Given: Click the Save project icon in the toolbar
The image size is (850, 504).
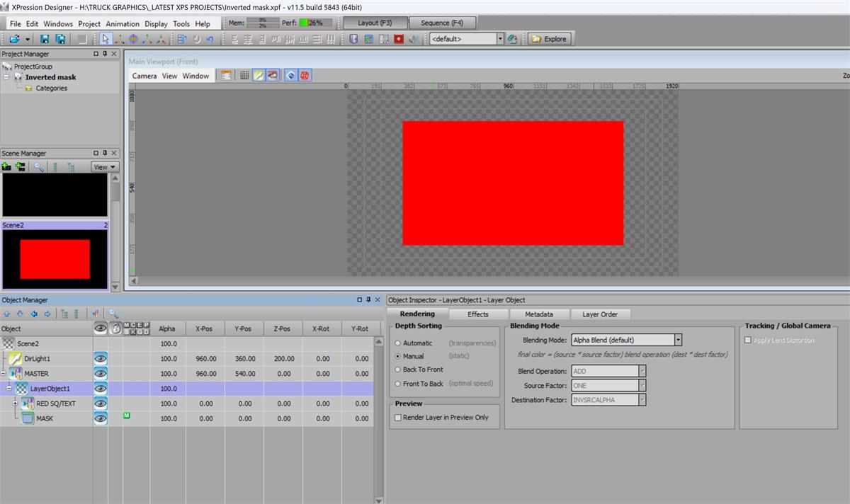Looking at the screenshot, I should (x=45, y=39).
